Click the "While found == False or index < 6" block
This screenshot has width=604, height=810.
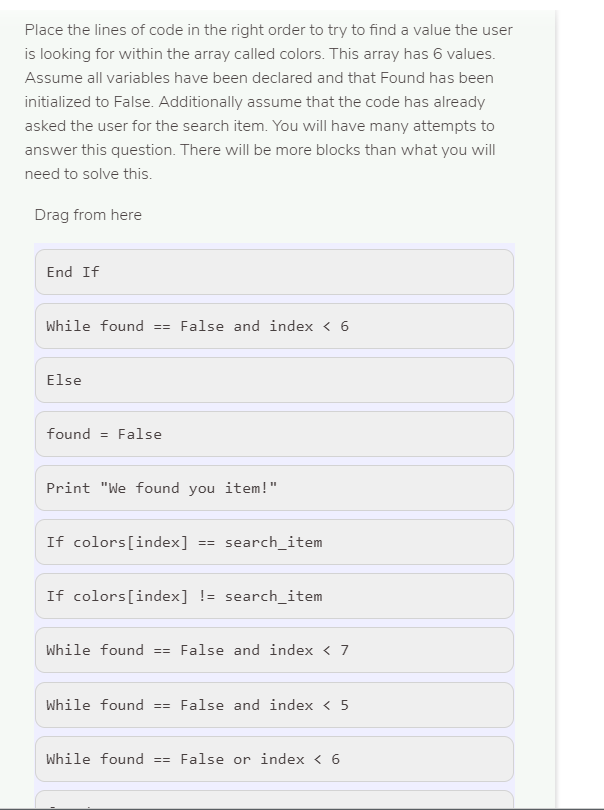pos(275,758)
